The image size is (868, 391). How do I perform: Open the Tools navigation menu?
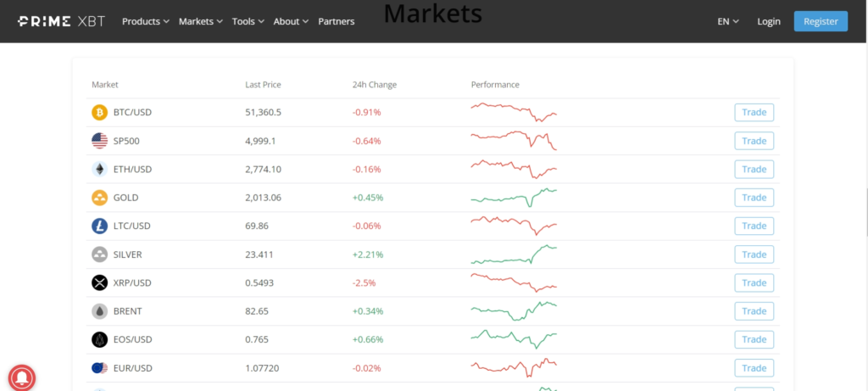pyautogui.click(x=248, y=21)
